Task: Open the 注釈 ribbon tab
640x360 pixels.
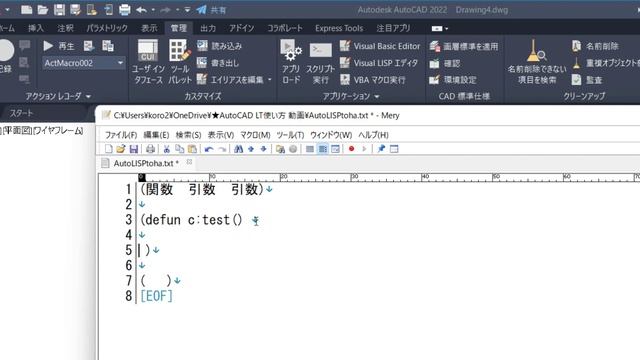Action: tap(65, 28)
